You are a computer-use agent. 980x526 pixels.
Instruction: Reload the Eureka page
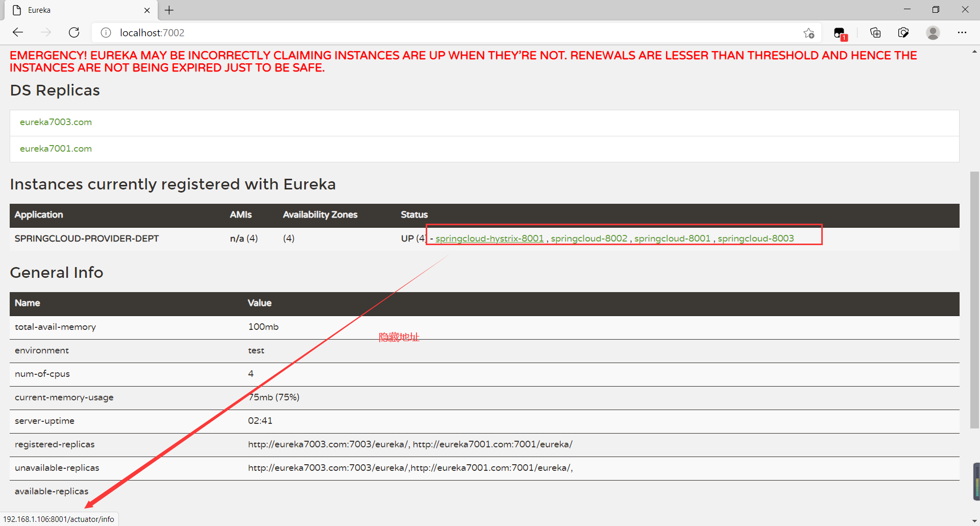pyautogui.click(x=74, y=33)
